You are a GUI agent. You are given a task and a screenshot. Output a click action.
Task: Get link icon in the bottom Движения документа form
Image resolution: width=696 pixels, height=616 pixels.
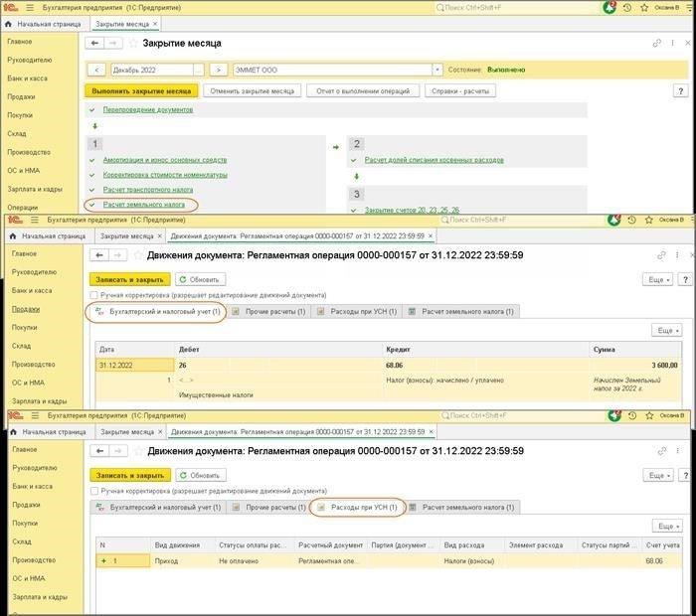662,451
